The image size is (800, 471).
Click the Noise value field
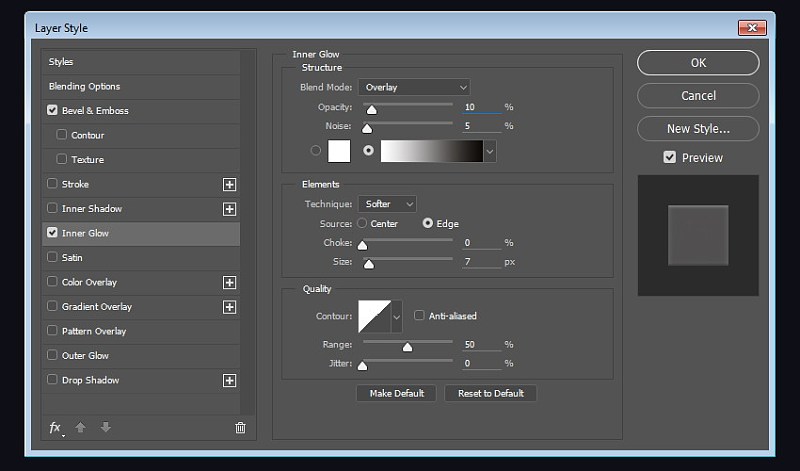pyautogui.click(x=482, y=126)
